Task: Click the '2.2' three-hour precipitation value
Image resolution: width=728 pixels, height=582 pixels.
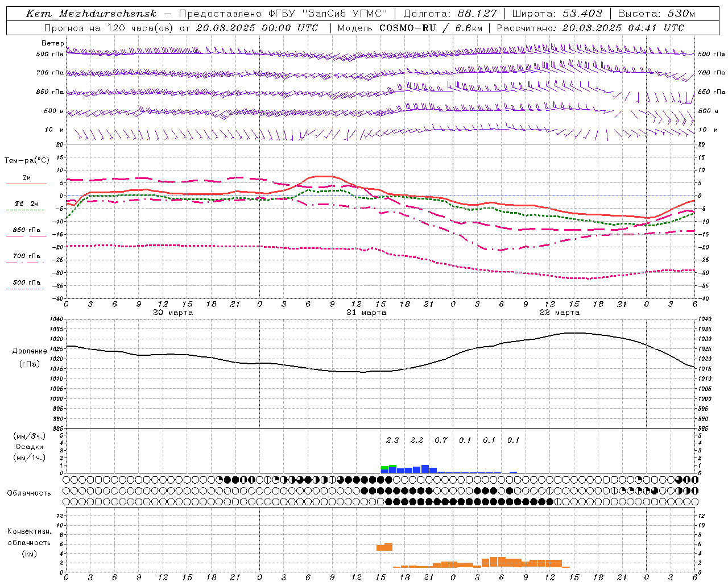Action: [x=417, y=440]
